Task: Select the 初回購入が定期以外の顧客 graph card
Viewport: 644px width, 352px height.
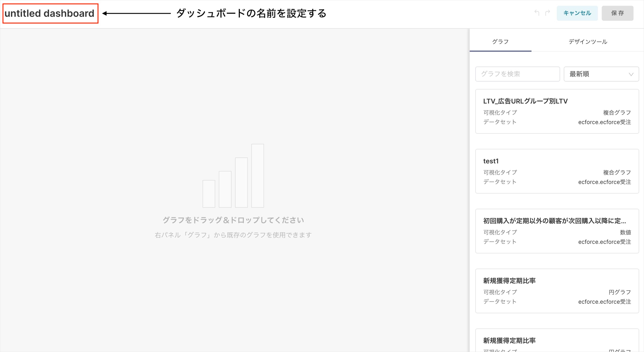Action: coord(557,231)
